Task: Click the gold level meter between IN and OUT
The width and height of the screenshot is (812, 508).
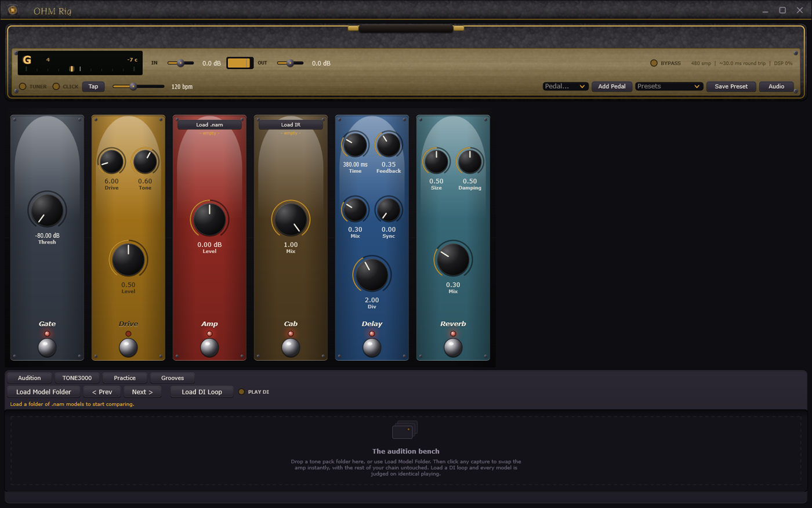Action: point(240,63)
